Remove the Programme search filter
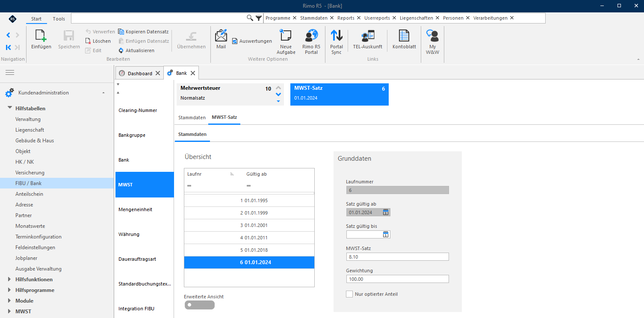The height and width of the screenshot is (318, 644). (295, 18)
